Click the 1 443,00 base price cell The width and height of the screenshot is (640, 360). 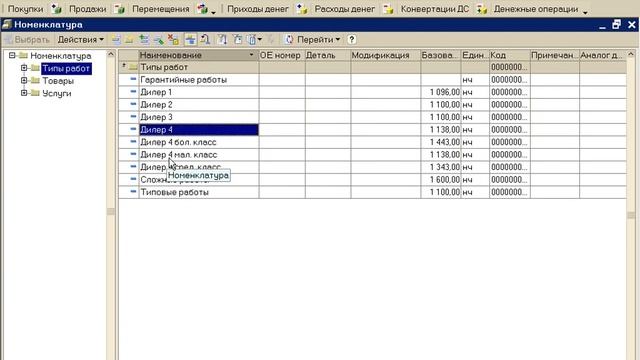441,142
